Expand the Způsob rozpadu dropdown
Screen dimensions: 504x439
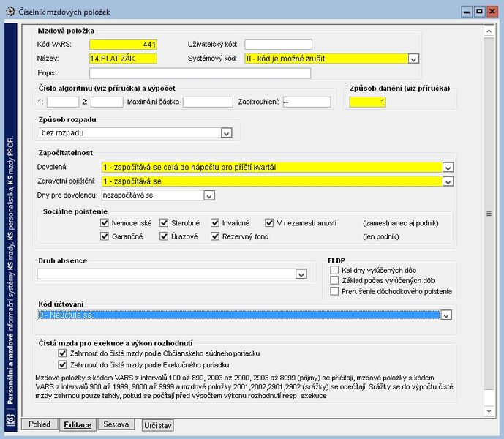click(x=226, y=133)
